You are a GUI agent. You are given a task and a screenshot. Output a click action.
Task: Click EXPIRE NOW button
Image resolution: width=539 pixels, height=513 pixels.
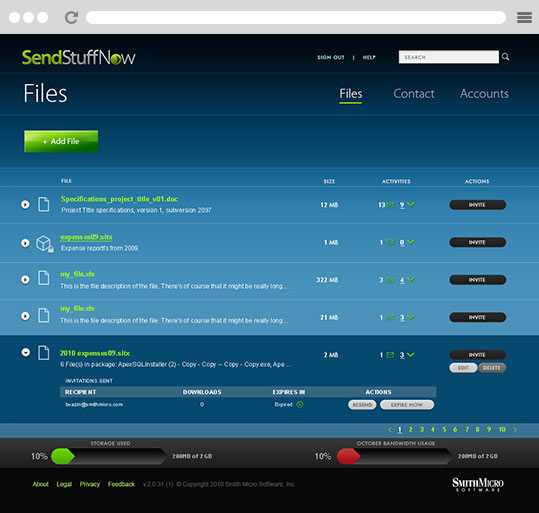[x=407, y=405]
